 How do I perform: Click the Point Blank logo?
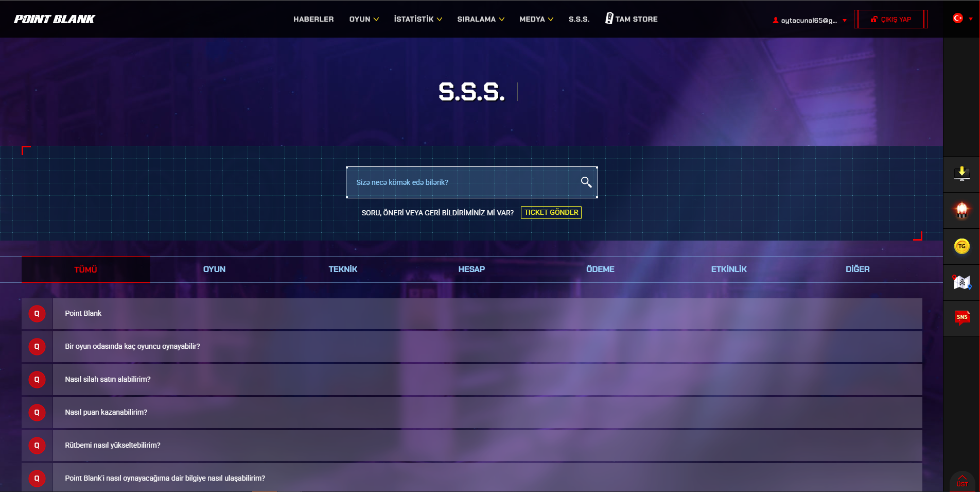click(55, 19)
